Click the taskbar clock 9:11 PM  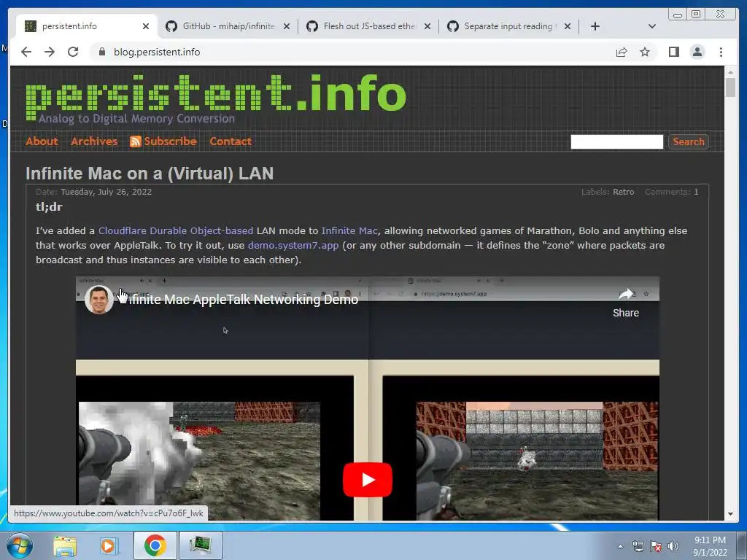pos(709,540)
